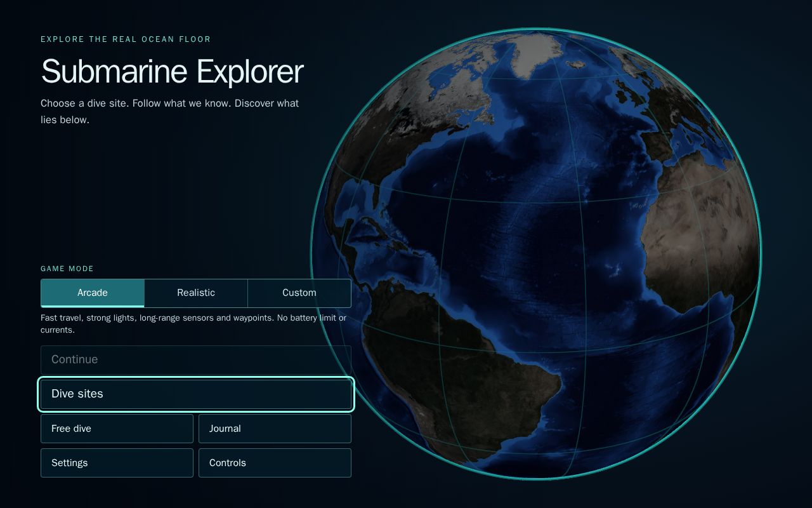Open the Dive sites list
The image size is (812, 508).
click(196, 394)
